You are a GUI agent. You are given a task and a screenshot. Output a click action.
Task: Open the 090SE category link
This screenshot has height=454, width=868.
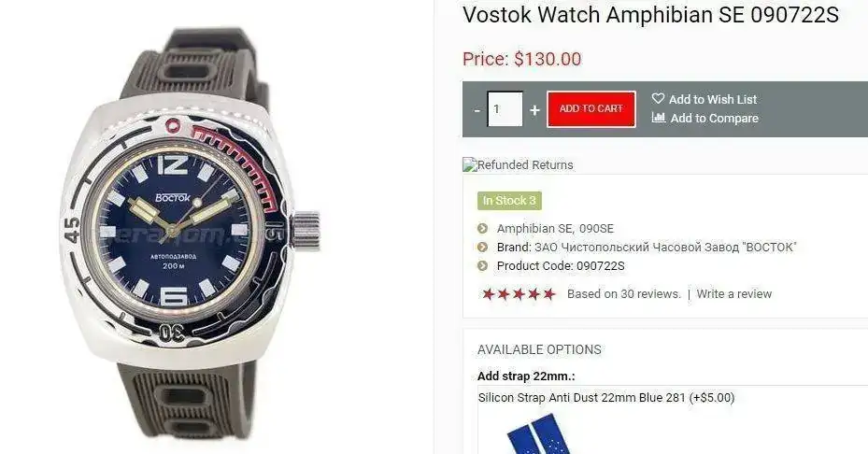(x=596, y=228)
